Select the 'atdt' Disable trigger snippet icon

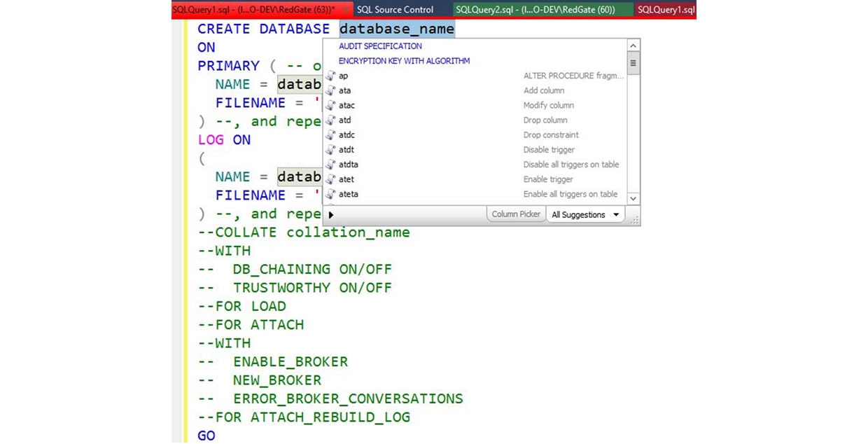point(331,149)
